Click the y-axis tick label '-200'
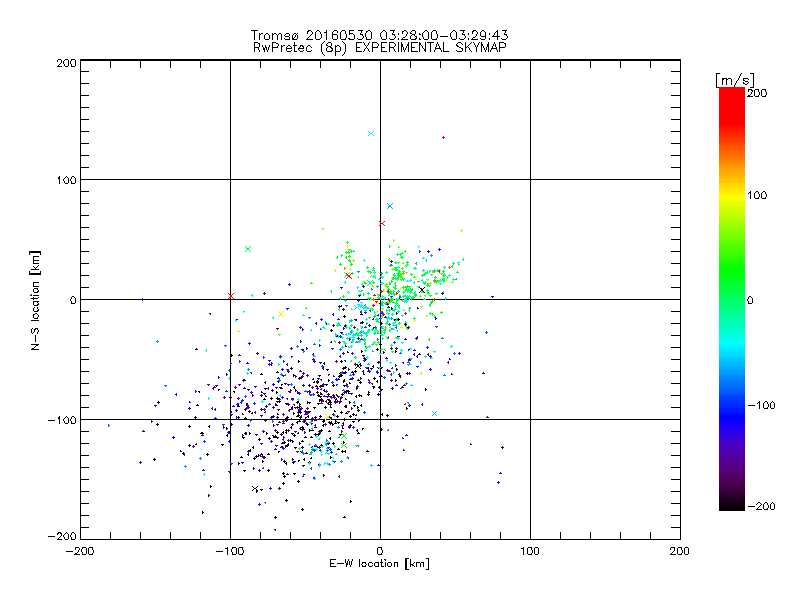 tap(62, 536)
